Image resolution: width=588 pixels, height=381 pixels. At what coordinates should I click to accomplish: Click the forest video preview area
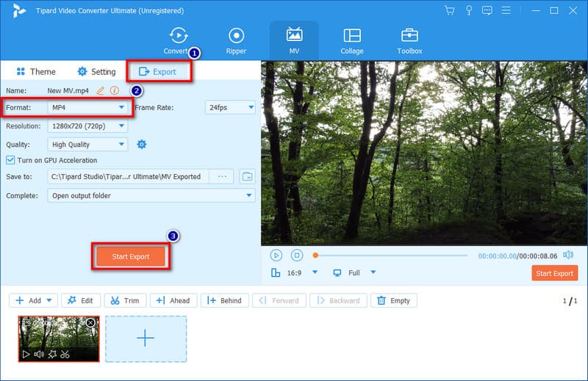424,153
